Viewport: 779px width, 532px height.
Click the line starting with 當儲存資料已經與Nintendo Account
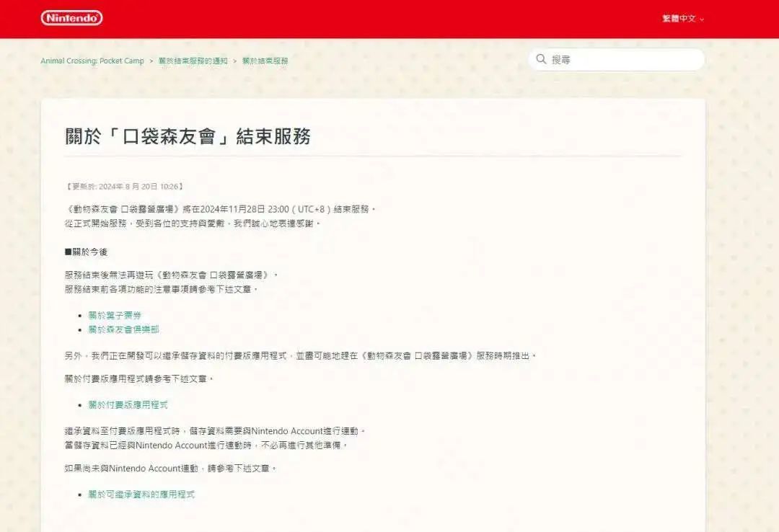[x=206, y=445]
